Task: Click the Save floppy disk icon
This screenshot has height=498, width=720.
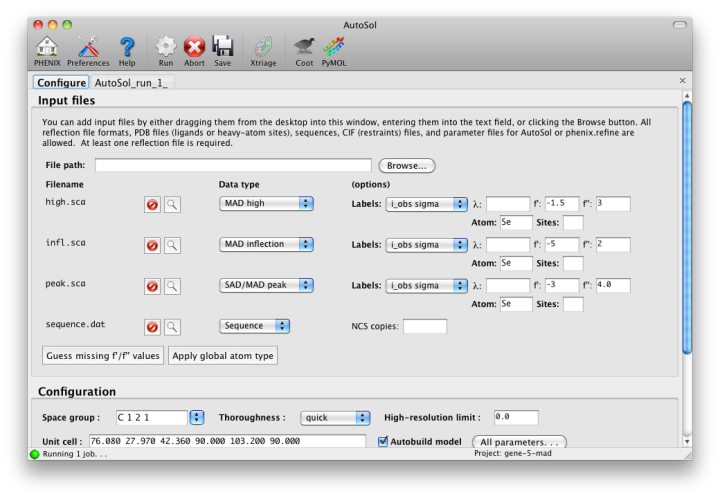Action: (222, 48)
